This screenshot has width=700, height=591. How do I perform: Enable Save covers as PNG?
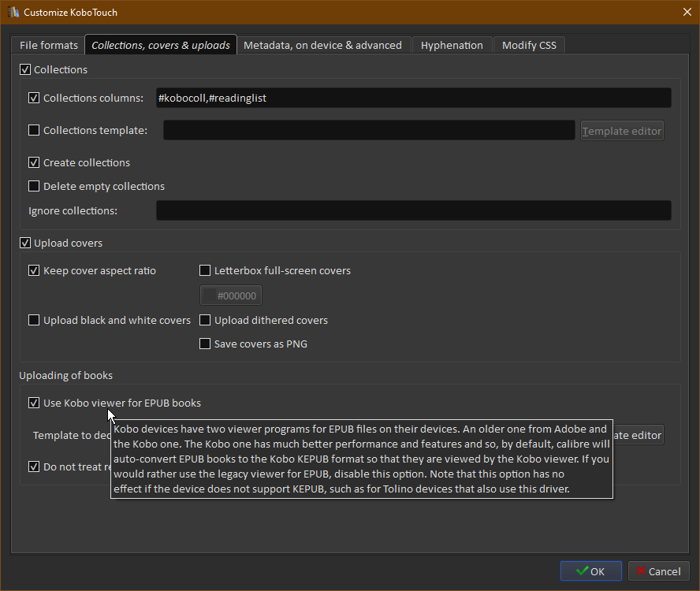205,344
